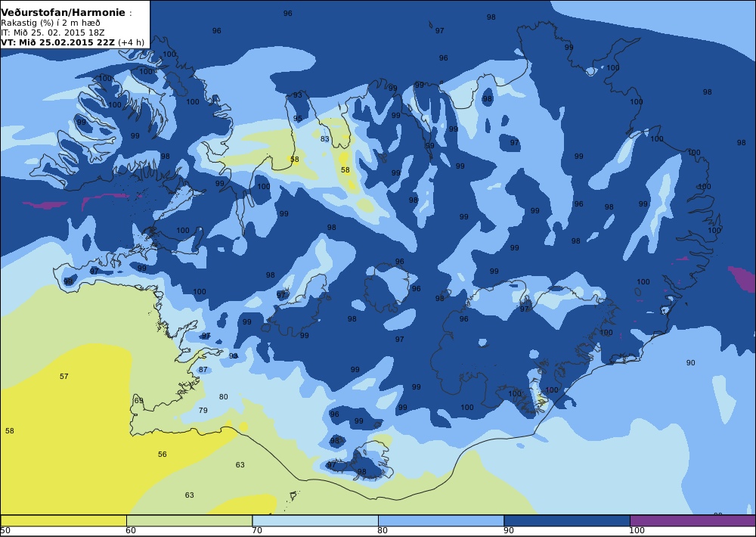Select the 'IT: Mið 25. 02. 2015 18Z' line
Image resolution: width=756 pixels, height=537 pixels.
pyautogui.click(x=53, y=33)
